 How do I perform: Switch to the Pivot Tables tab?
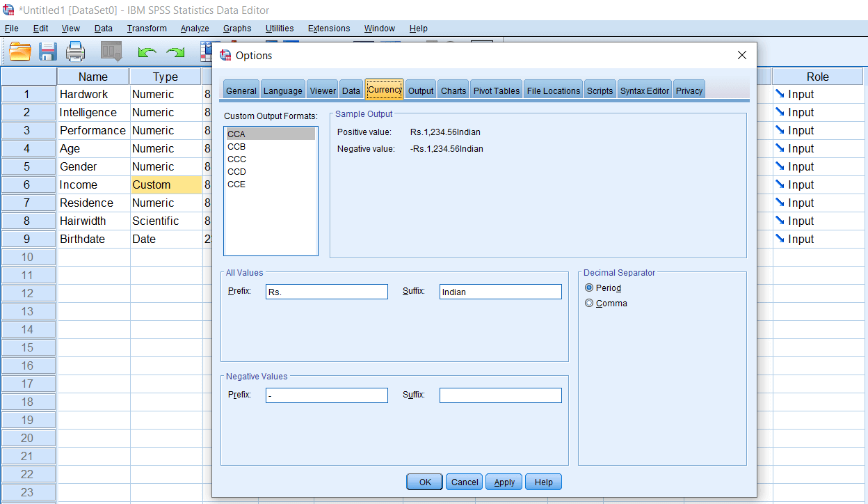pos(497,90)
